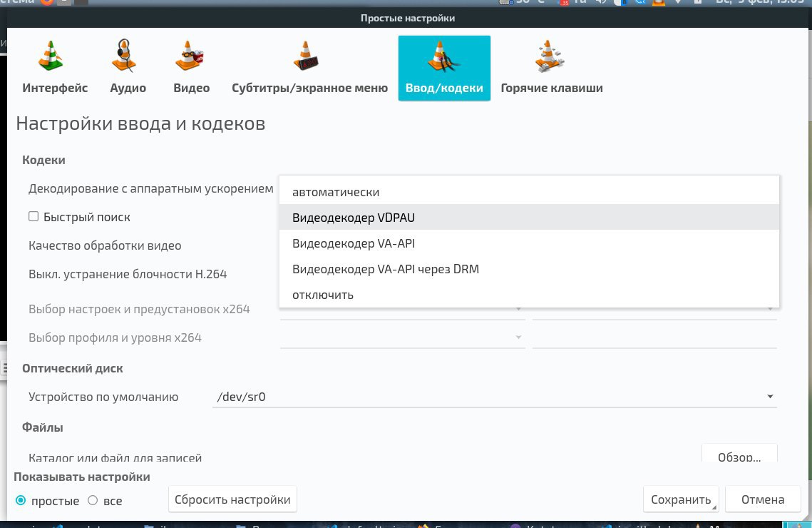The width and height of the screenshot is (812, 528).
Task: Choose Видеодекодер VA-API через DRM
Action: [x=529, y=269]
